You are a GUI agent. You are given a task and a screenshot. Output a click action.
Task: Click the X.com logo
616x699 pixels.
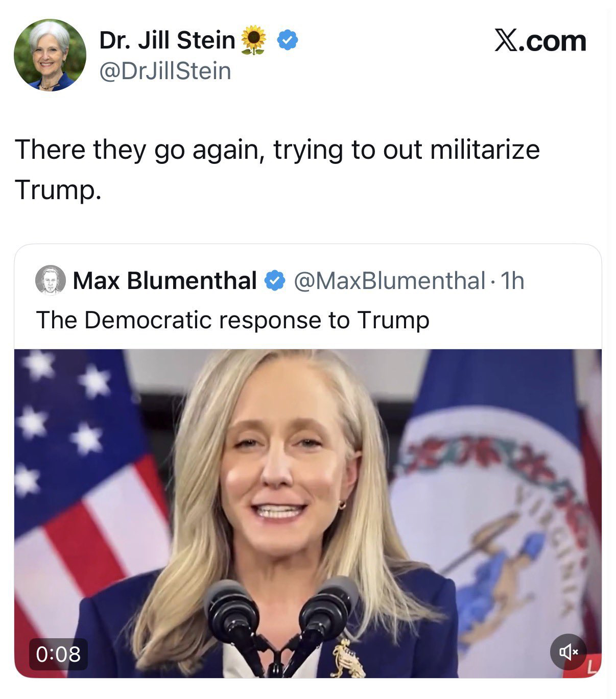coord(540,41)
